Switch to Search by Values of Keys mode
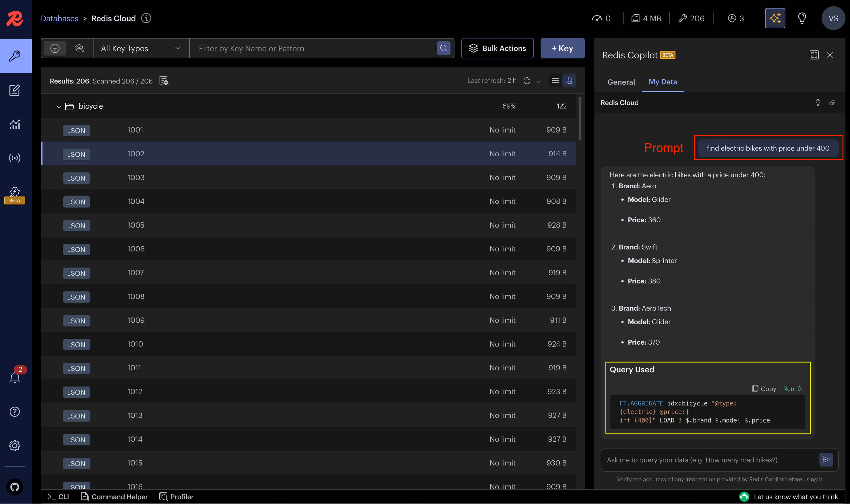The width and height of the screenshot is (850, 504). (x=80, y=48)
